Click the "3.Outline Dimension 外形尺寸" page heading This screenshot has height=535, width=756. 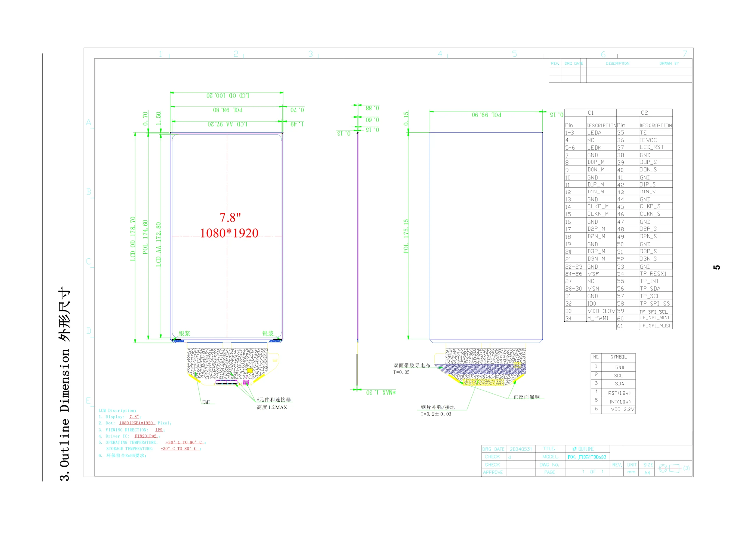point(65,384)
